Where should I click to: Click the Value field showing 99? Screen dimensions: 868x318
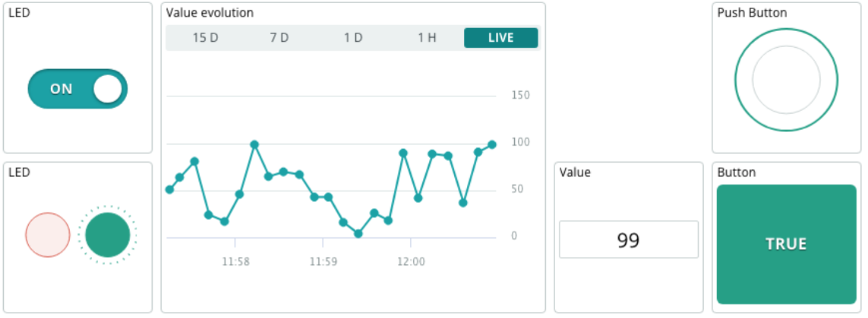628,241
